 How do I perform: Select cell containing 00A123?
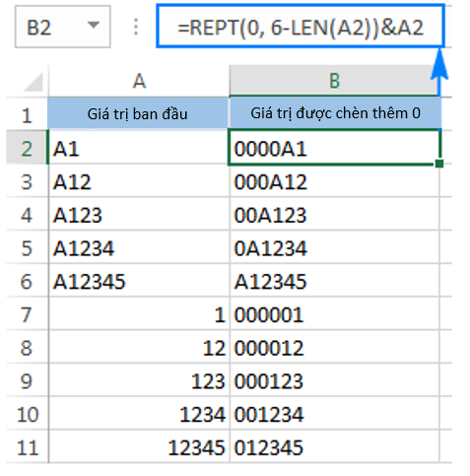334,214
